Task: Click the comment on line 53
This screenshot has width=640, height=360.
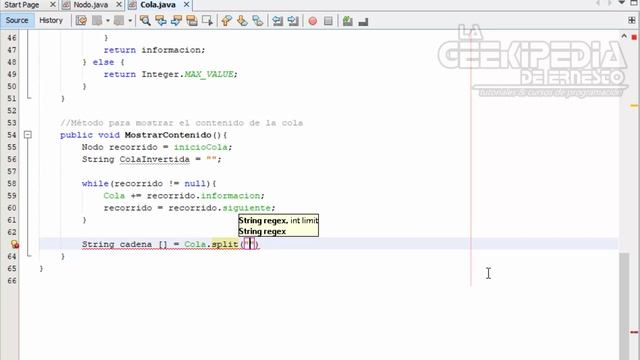Action: [x=182, y=123]
